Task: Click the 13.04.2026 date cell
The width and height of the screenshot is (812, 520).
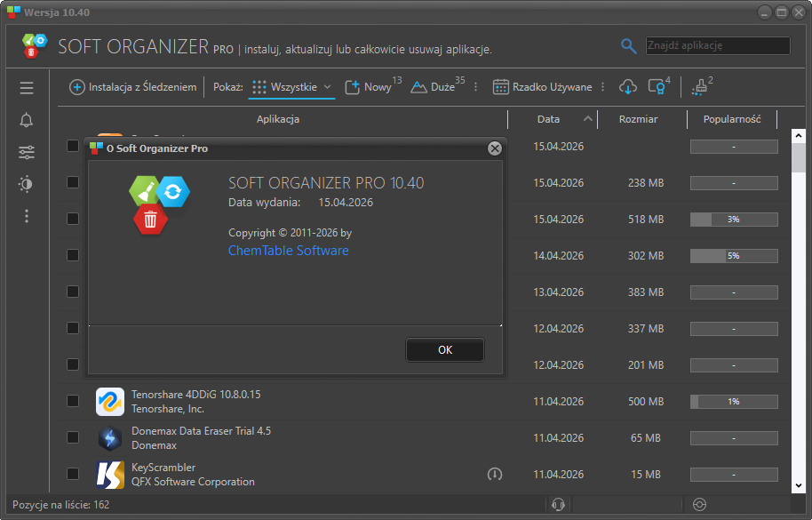Action: click(558, 292)
